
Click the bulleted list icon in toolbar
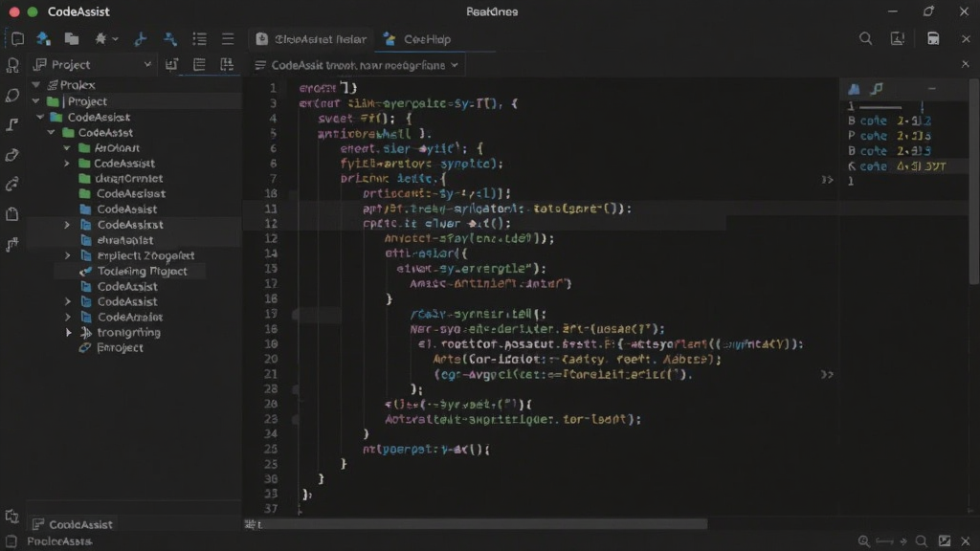pos(199,38)
